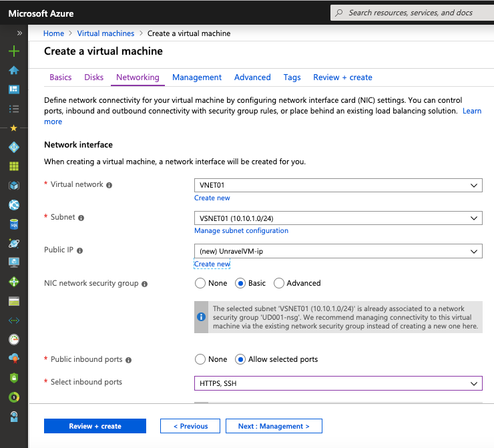Open the Virtual network VNET01 dropdown

(338, 185)
